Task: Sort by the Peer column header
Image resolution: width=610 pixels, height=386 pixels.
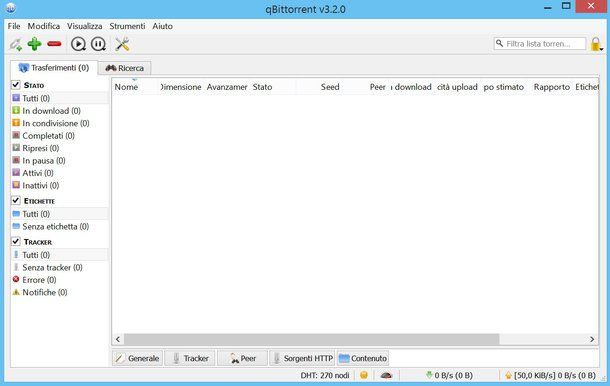Action: coord(365,87)
